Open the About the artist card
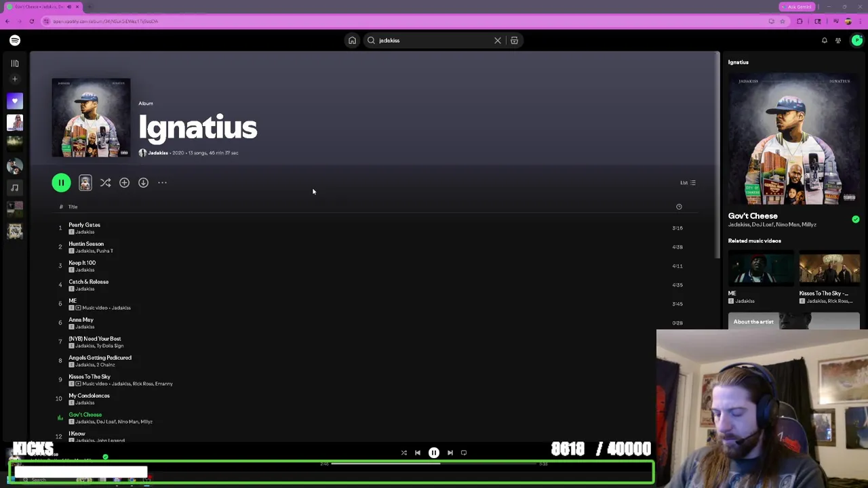The image size is (868, 488). [x=794, y=322]
